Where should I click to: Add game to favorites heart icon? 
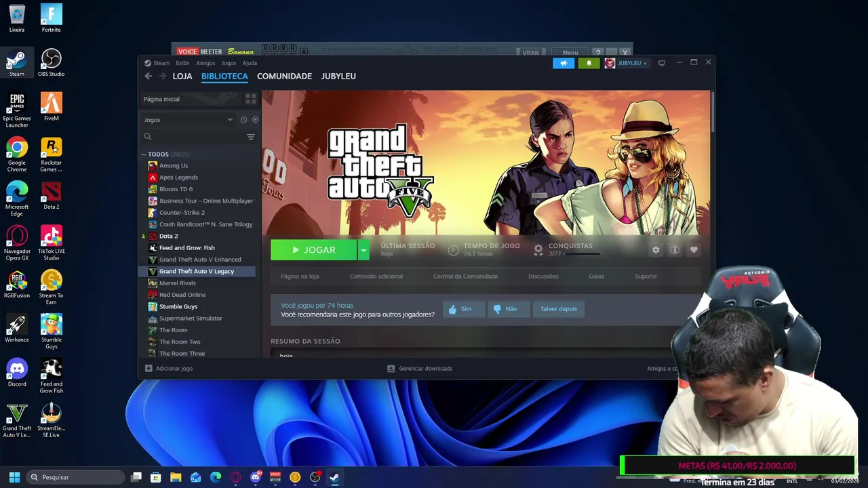694,250
